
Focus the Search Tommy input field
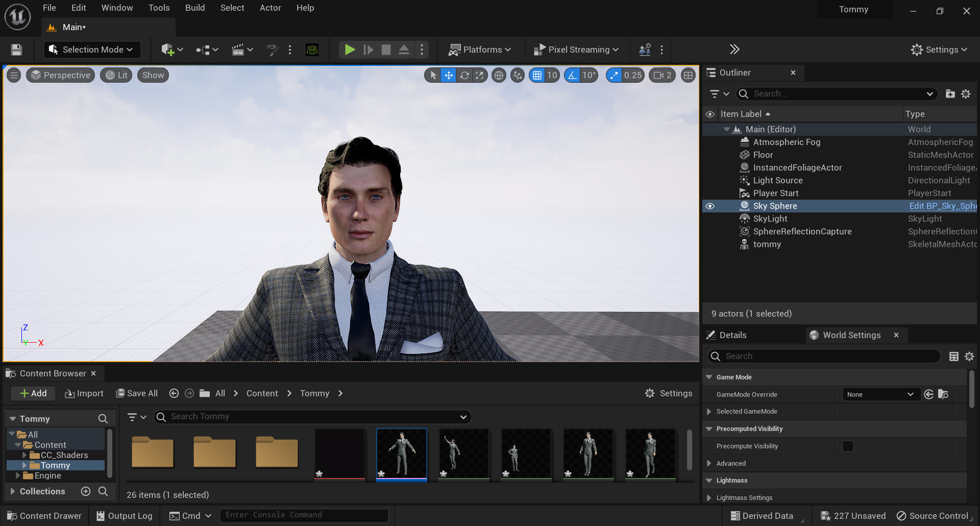(x=312, y=417)
